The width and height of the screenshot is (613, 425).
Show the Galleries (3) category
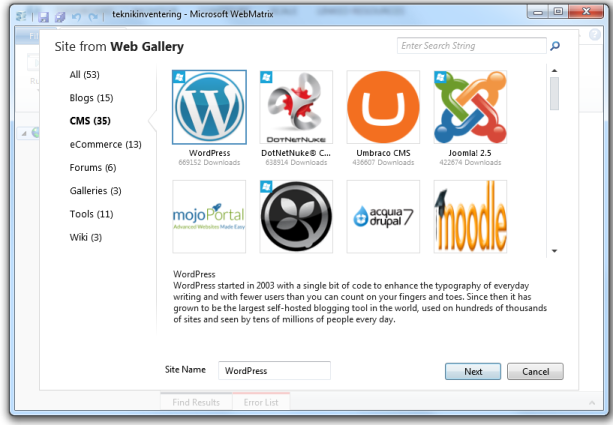(95, 191)
